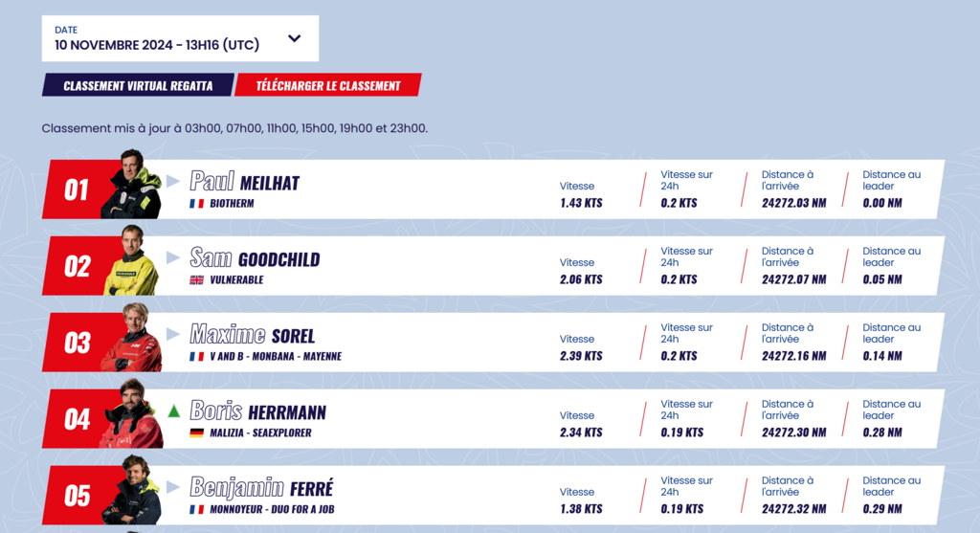This screenshot has height=533, width=980.
Task: Click the green up arrow for Boris Herrmann
Action: point(174,411)
